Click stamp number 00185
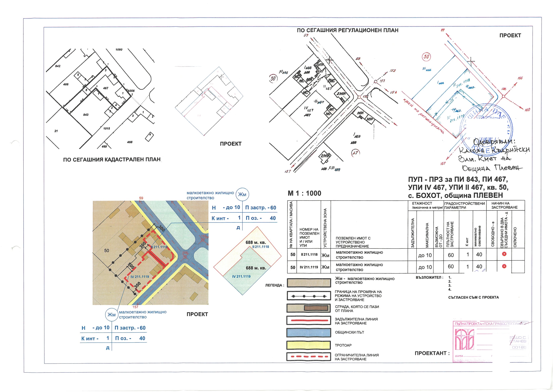Image resolution: width=555 pixels, height=392 pixels. (x=519, y=347)
